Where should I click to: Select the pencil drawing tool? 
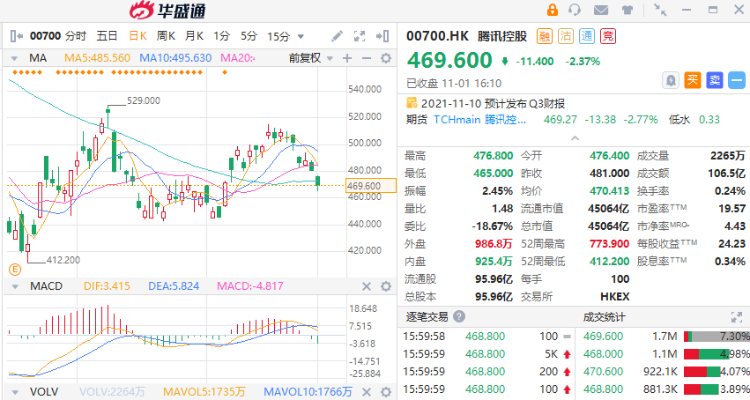pos(337,36)
